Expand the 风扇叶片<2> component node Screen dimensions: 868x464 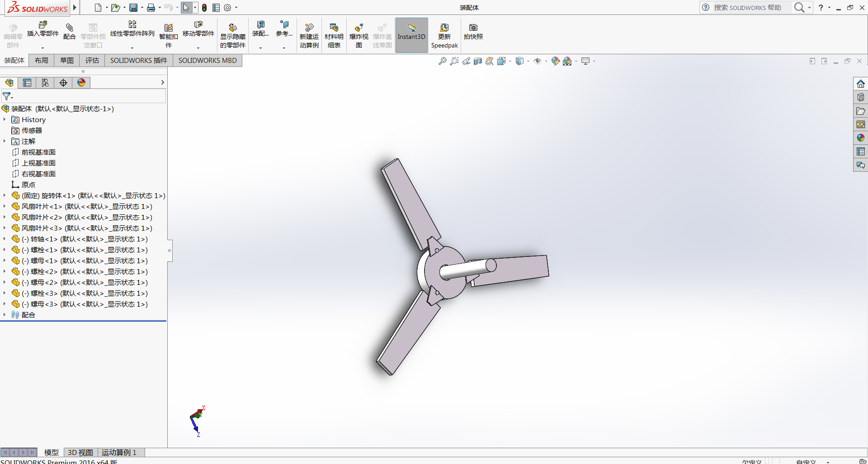click(x=5, y=217)
